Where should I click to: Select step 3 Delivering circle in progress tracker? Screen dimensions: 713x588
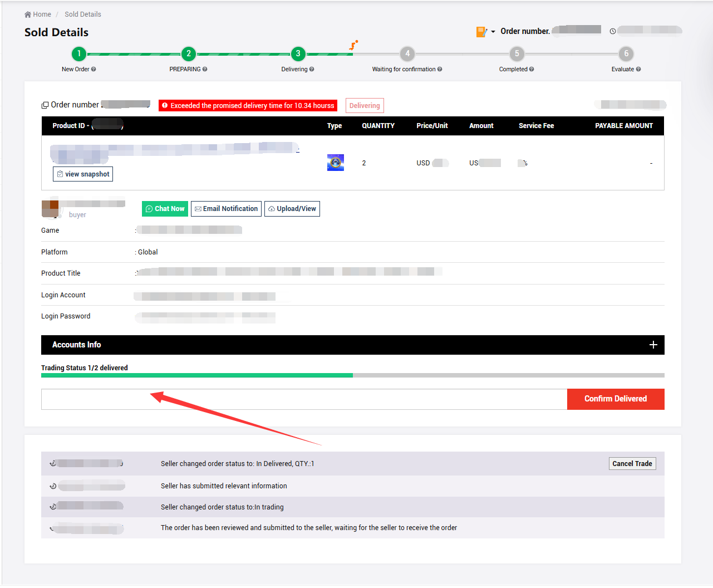(x=298, y=54)
